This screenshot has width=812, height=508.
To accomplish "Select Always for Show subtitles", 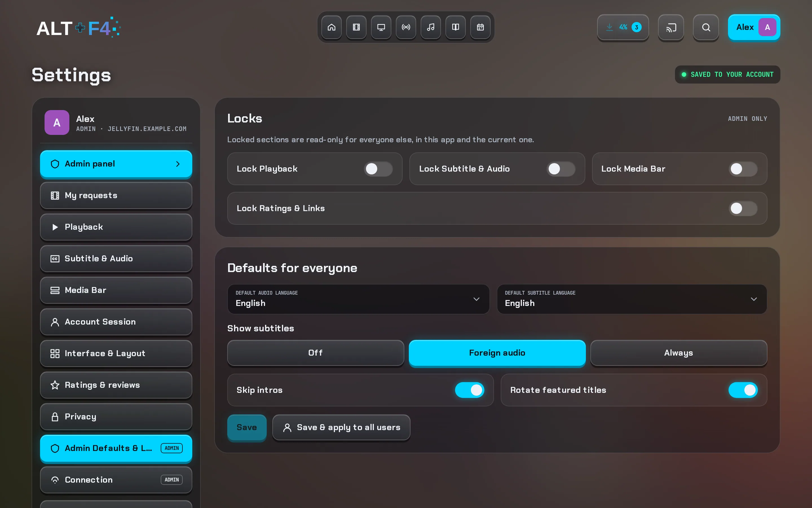I will point(678,353).
